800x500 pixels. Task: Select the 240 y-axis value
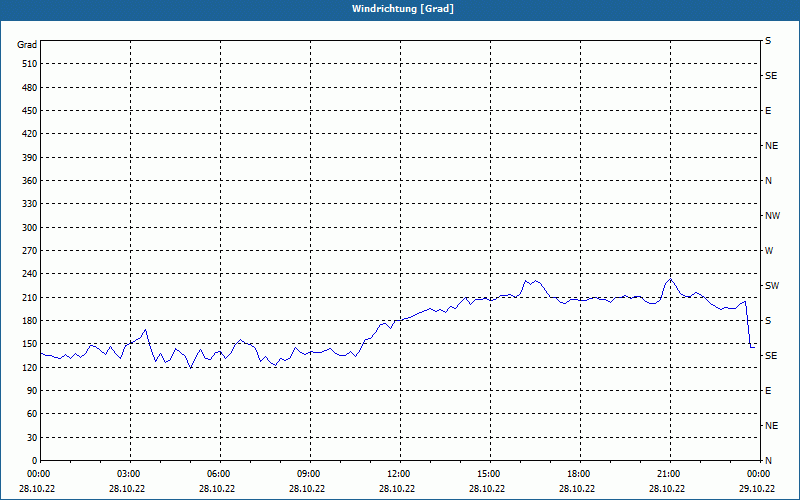tap(30, 274)
